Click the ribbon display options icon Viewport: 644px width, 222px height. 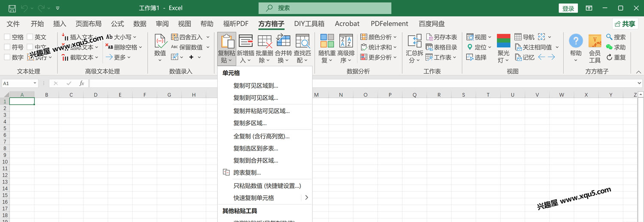pyautogui.click(x=589, y=8)
